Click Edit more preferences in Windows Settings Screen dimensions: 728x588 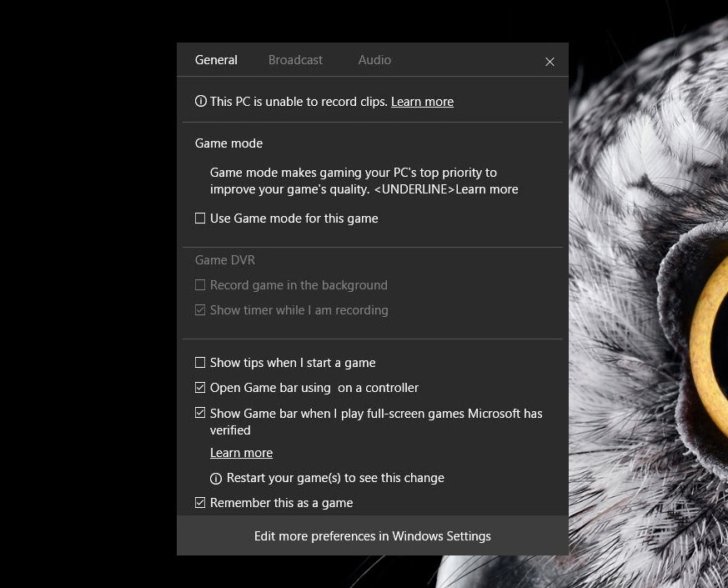373,535
